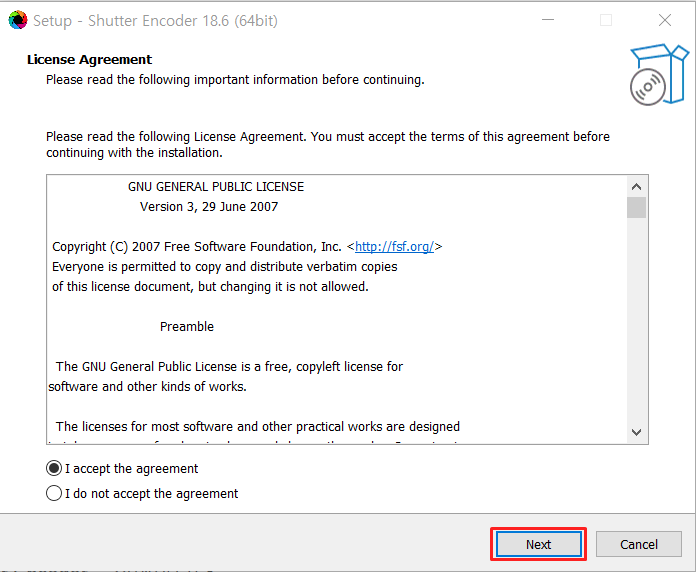This screenshot has height=572, width=696.
Task: Click the "License Agreement" page title
Action: [x=89, y=59]
